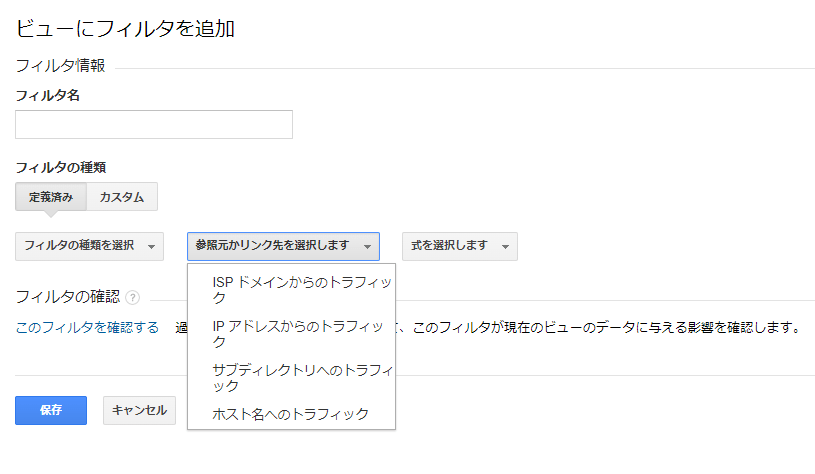This screenshot has width=815, height=474.
Task: Click the arrow icon on 式を選択します
Action: click(505, 247)
